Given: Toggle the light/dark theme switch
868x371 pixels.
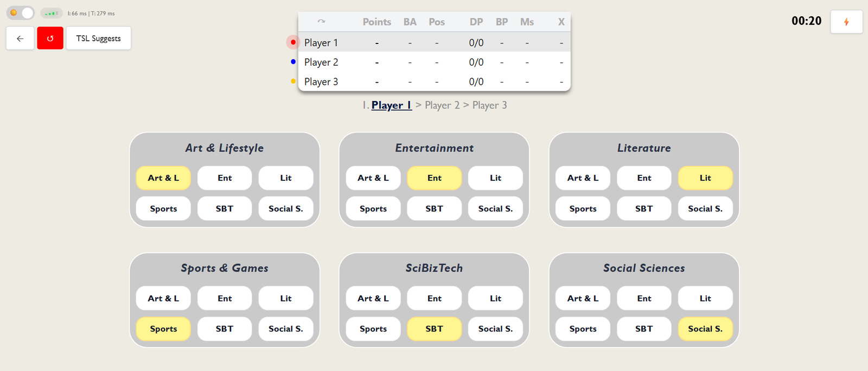Looking at the screenshot, I should (x=21, y=13).
